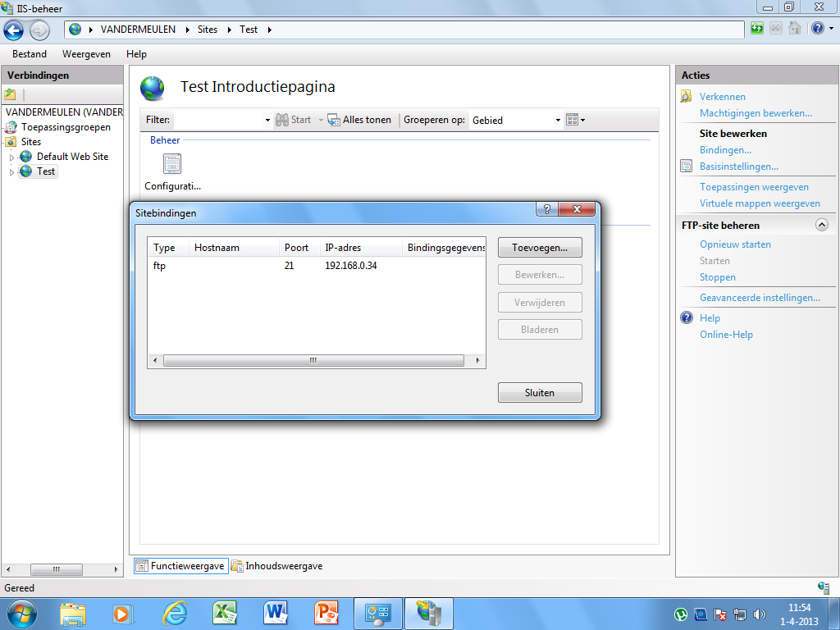Viewport: 840px width, 630px height.
Task: Collapse the FTP-site beheren section
Action: coord(822,225)
